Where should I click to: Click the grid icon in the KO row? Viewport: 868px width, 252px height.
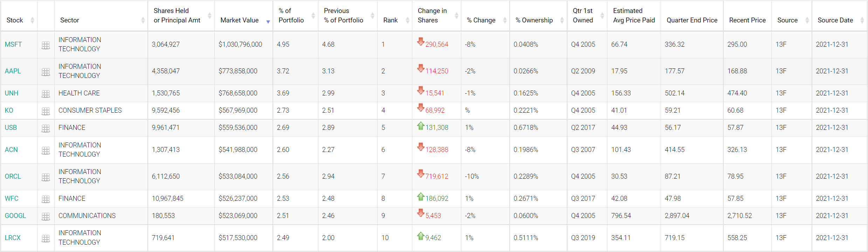pos(46,111)
